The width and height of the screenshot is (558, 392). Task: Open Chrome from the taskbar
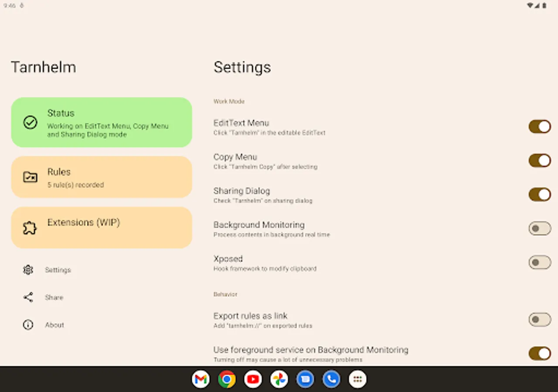227,379
